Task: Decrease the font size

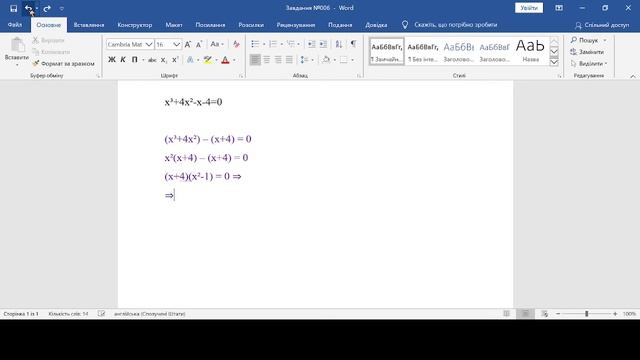Action: (199, 44)
